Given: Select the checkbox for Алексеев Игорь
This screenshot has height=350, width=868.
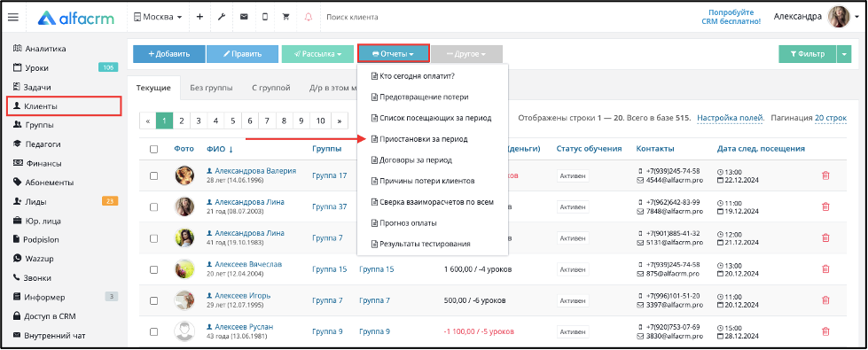Looking at the screenshot, I should click(154, 300).
